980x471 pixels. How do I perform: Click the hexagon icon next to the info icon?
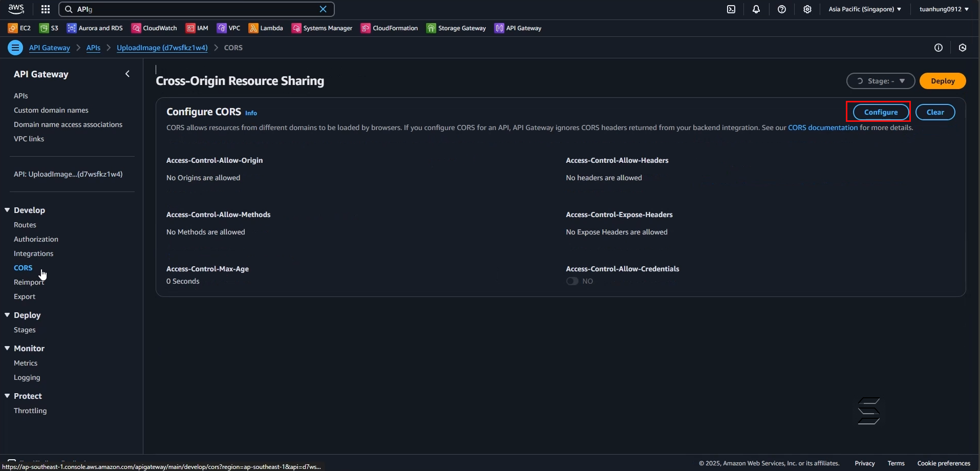963,48
